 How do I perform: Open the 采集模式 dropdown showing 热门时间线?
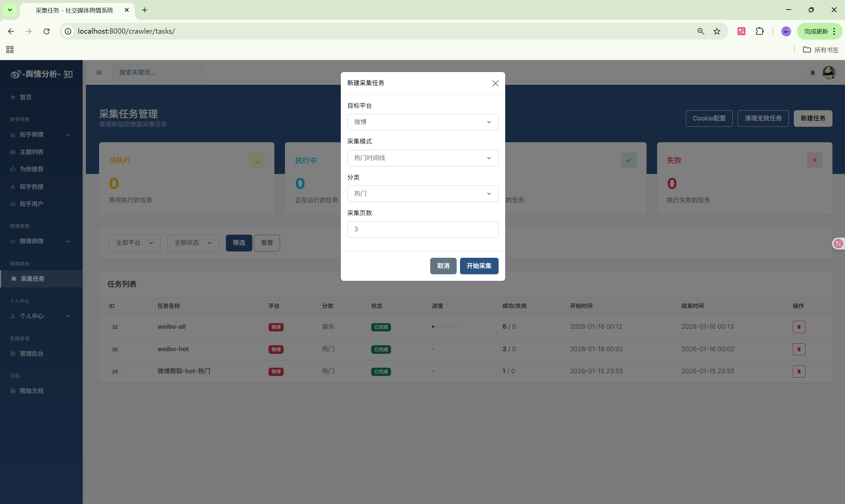click(x=422, y=158)
